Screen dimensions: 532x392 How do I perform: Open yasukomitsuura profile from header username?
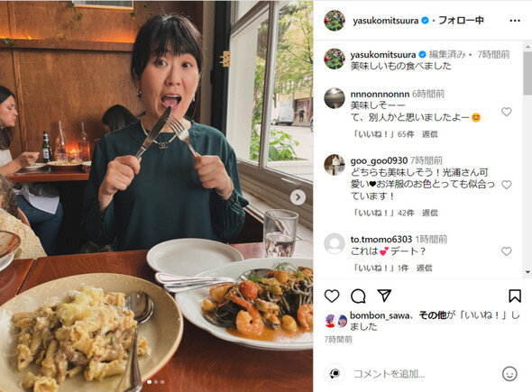[x=385, y=21]
